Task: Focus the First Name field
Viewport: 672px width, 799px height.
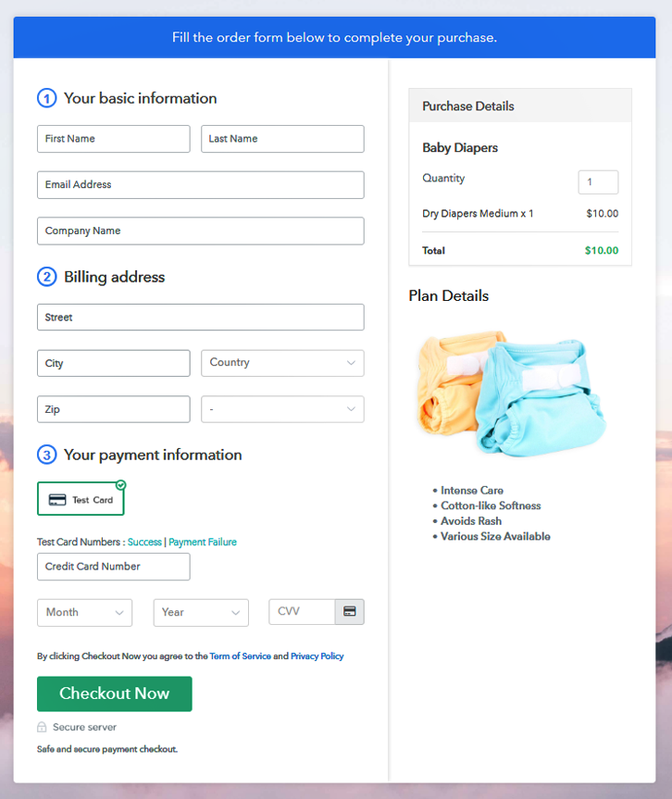Action: tap(113, 139)
